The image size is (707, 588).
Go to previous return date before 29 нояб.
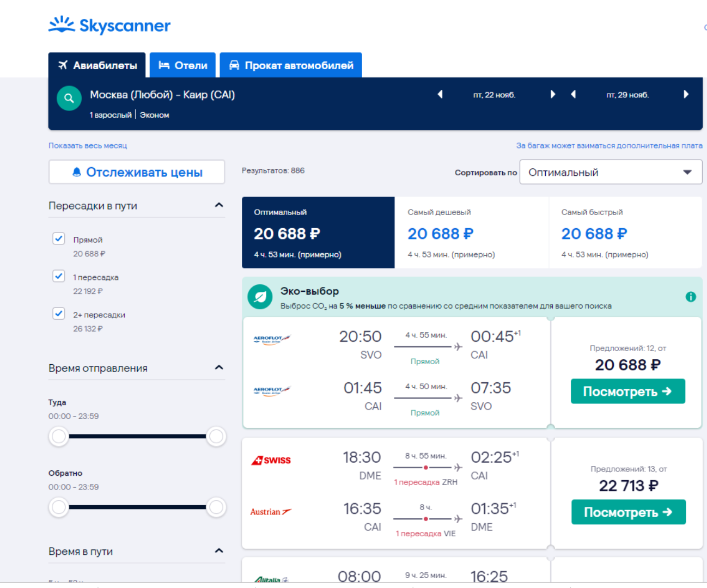pyautogui.click(x=573, y=94)
